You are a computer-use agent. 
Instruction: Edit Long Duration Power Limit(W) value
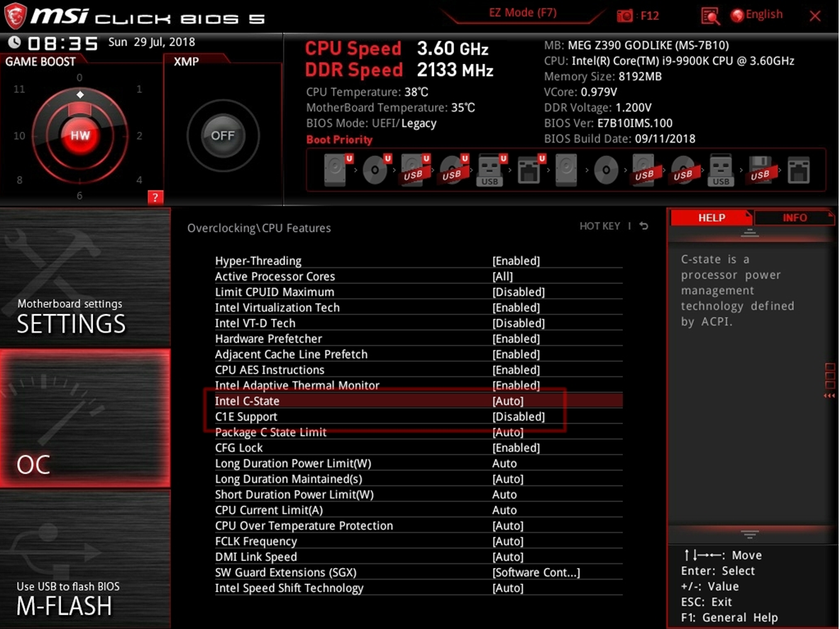click(504, 463)
